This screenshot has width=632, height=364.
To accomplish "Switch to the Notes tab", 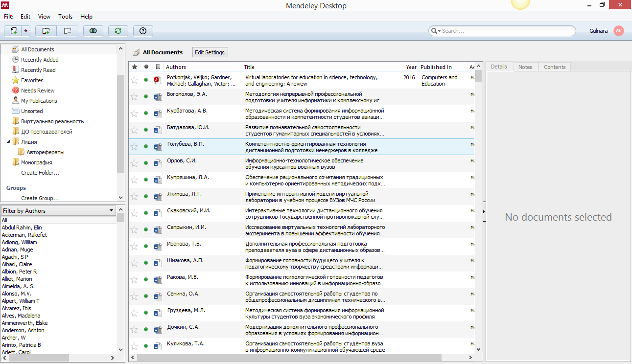I will [x=525, y=67].
